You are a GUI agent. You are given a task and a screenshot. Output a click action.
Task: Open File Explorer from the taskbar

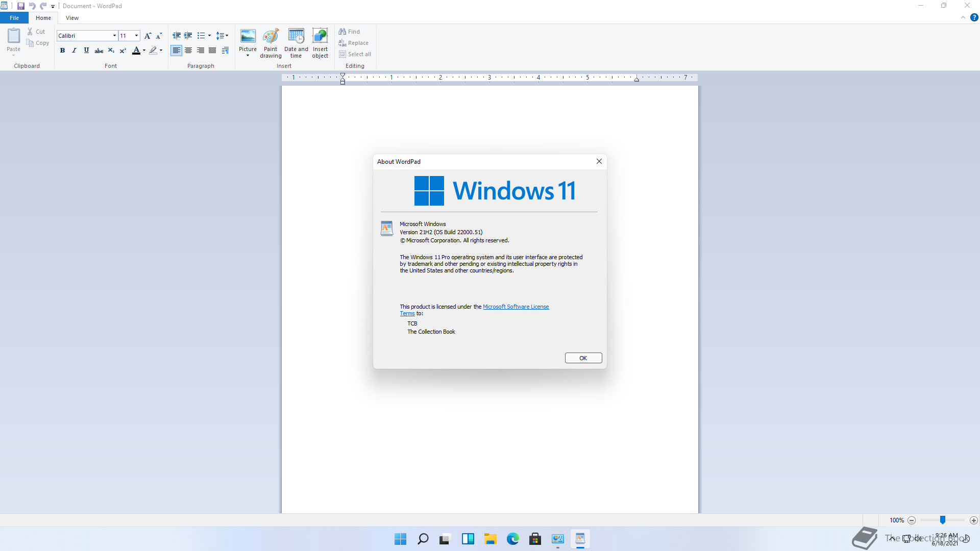(491, 539)
